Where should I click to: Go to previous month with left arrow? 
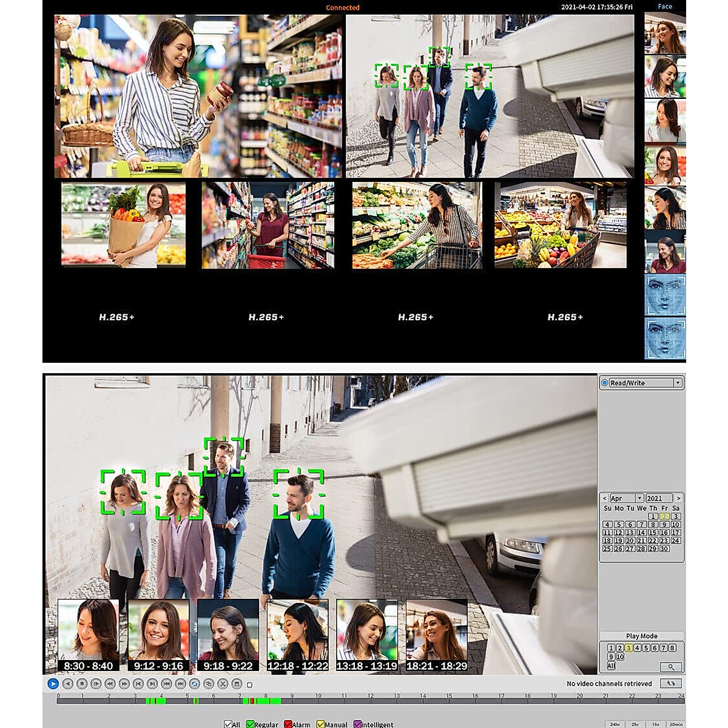pyautogui.click(x=604, y=498)
